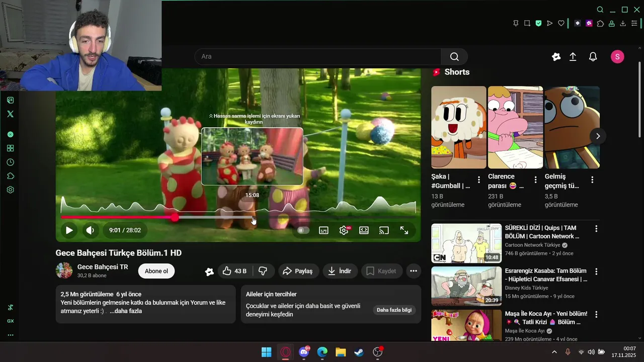Play the video
Image resolution: width=644 pixels, height=362 pixels.
pos(69,230)
